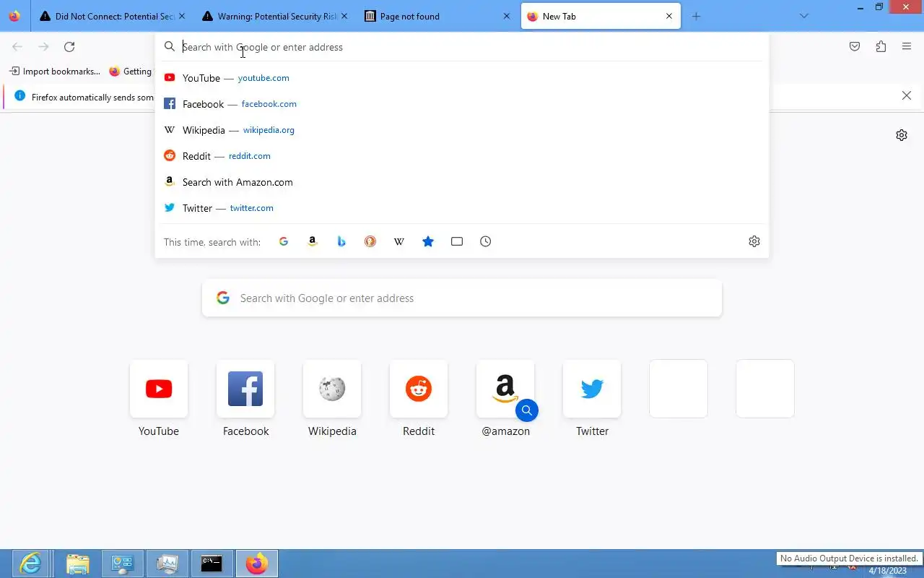Search this time with Wikipedia
Viewport: 924px width, 578px height.
point(399,241)
